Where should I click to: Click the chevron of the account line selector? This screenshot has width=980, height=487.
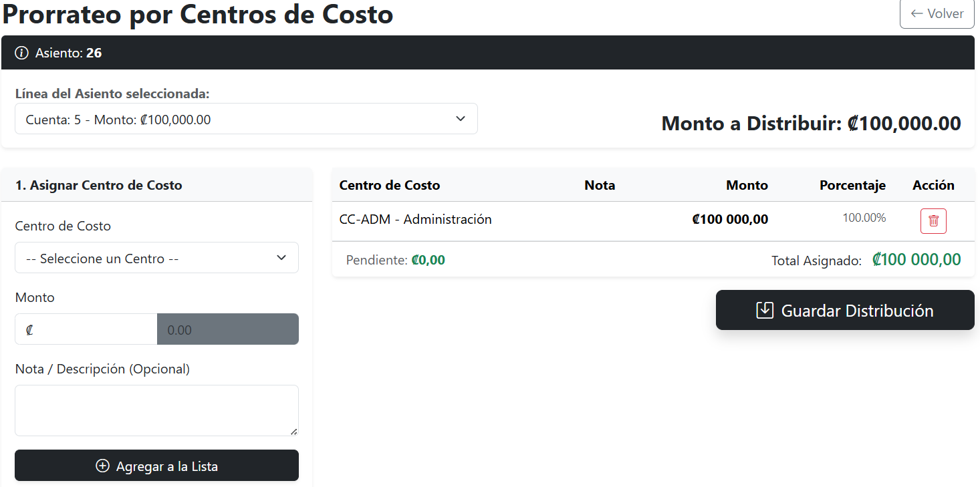tap(461, 118)
